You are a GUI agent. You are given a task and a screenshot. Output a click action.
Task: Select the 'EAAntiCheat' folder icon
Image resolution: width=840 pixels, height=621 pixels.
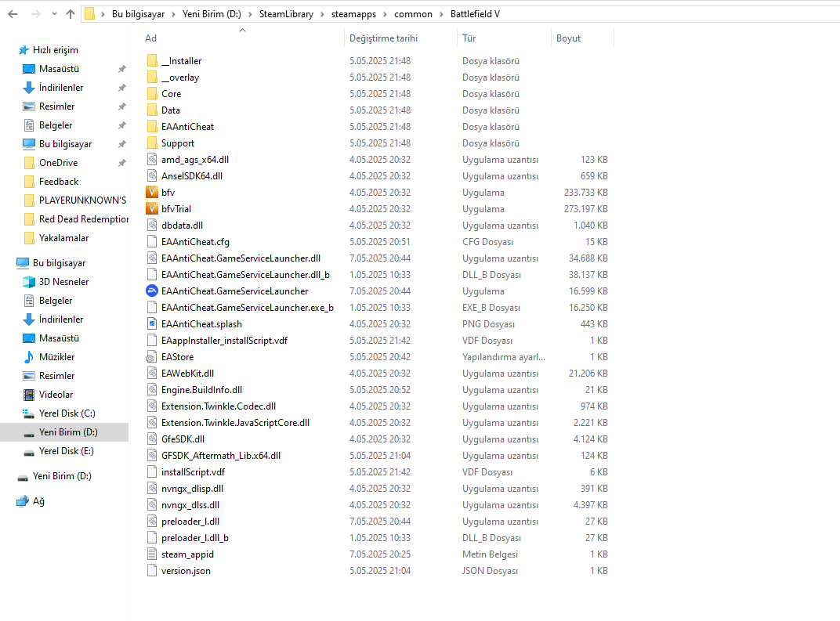(152, 126)
